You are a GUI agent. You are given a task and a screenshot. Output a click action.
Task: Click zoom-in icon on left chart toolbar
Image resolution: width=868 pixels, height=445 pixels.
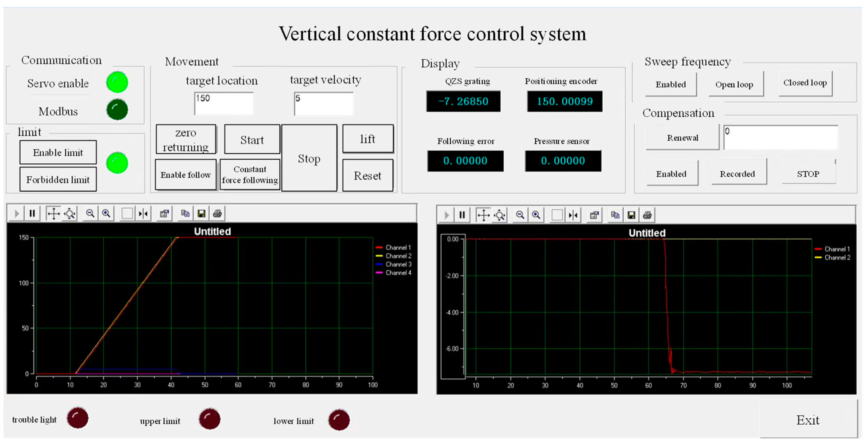107,214
